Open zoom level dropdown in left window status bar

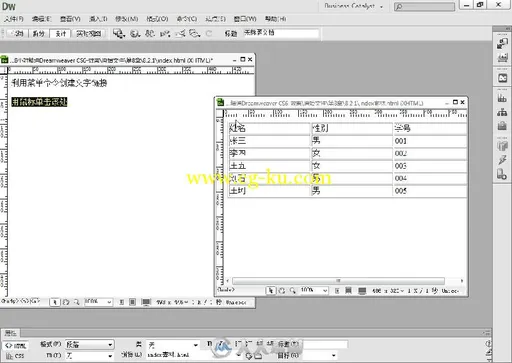pyautogui.click(x=98, y=302)
